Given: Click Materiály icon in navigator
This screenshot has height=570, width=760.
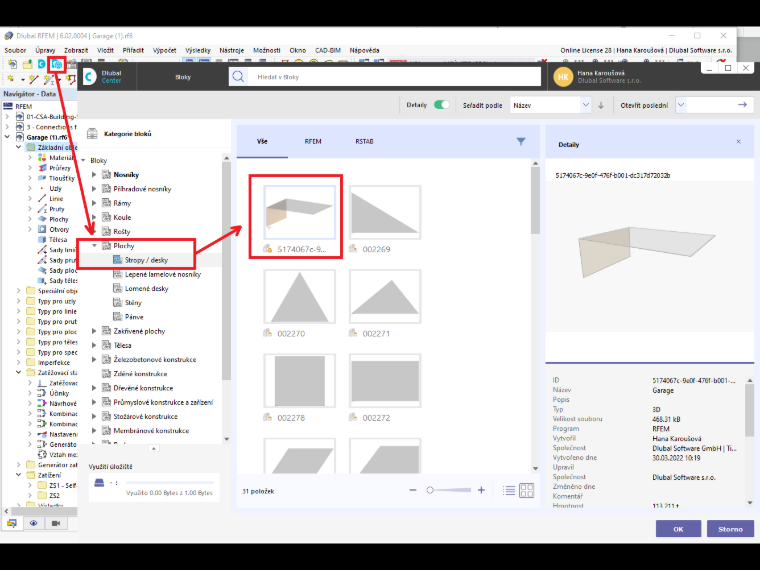Looking at the screenshot, I should point(42,158).
